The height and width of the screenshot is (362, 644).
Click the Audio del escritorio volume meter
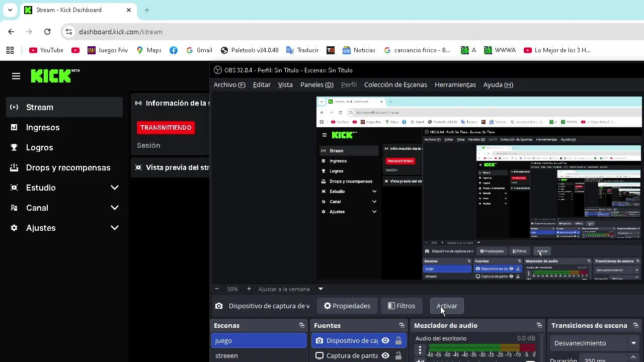click(x=482, y=347)
